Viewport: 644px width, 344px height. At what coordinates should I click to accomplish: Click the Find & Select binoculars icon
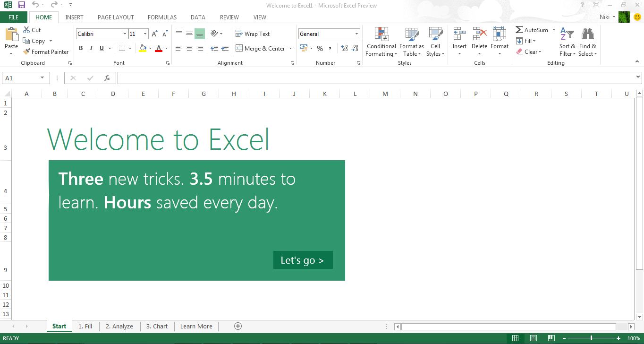click(587, 35)
